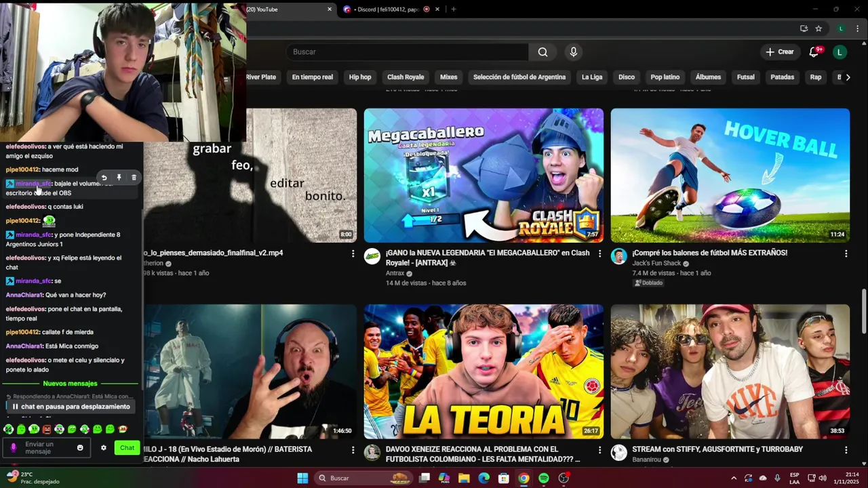Open options menu for the STREAM con STIFFY video
Viewport: 868px width, 488px height.
[846, 450]
